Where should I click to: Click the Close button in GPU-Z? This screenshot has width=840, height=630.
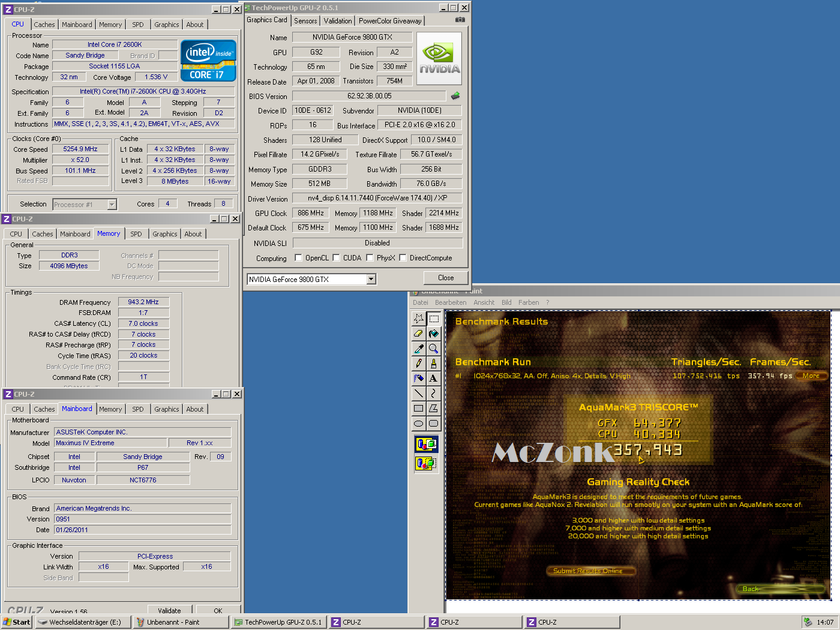click(x=446, y=278)
